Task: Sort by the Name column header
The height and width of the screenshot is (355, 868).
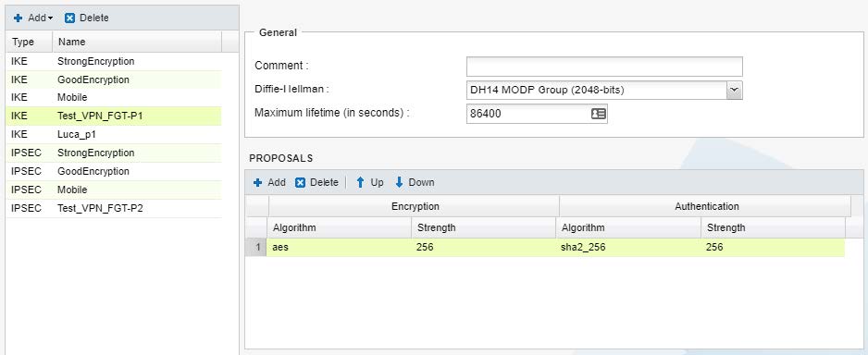Action: (x=137, y=42)
